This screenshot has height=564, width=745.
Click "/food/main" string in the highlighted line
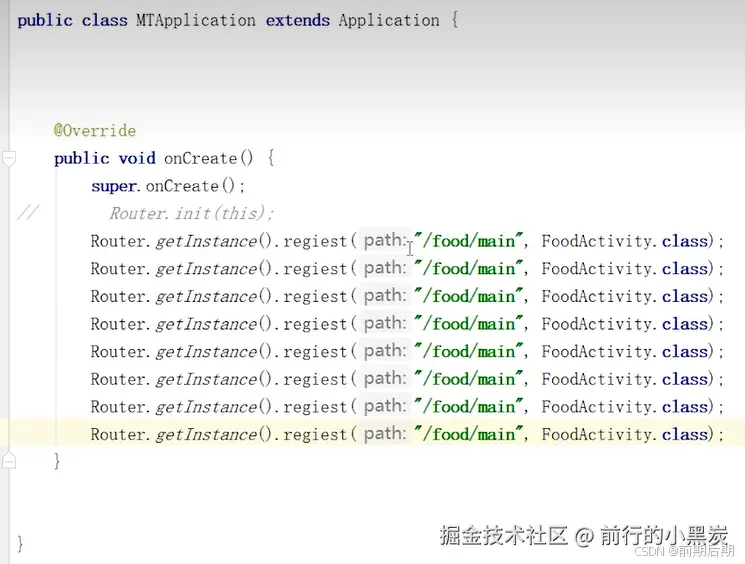(468, 434)
